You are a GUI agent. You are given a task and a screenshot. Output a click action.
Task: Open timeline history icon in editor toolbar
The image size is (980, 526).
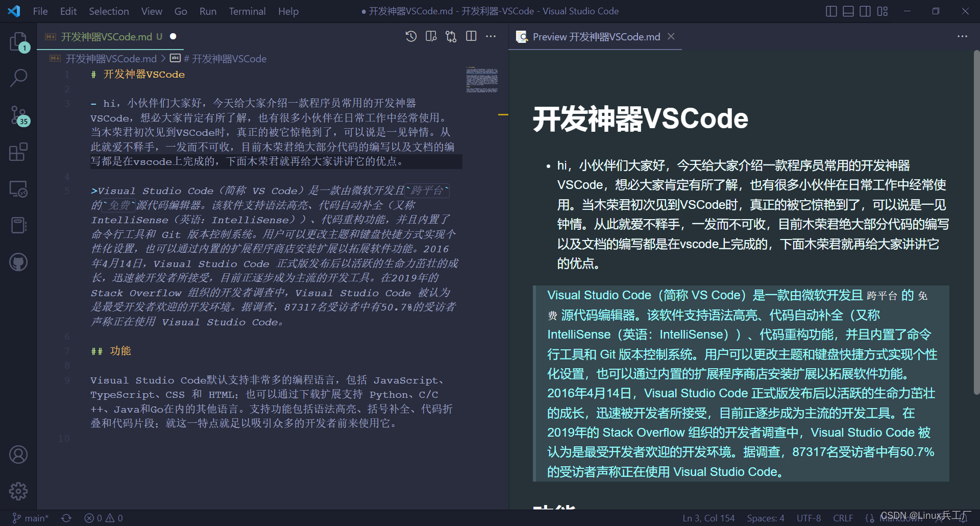(411, 36)
